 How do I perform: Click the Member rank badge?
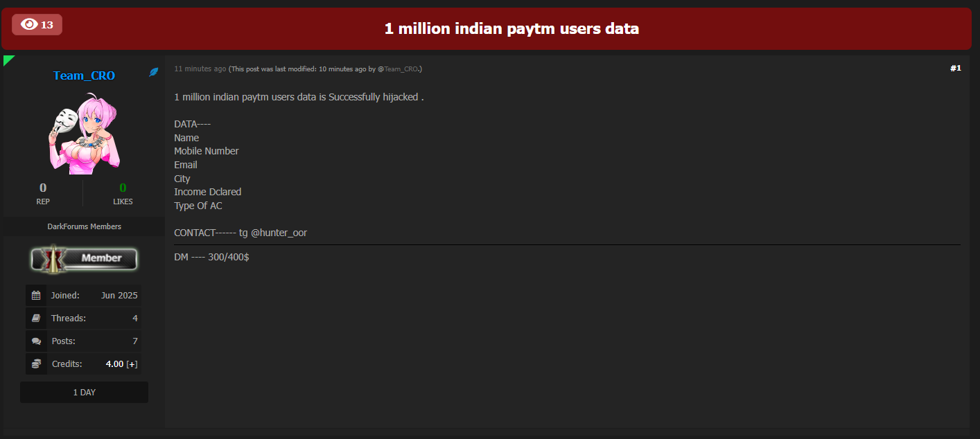click(84, 258)
